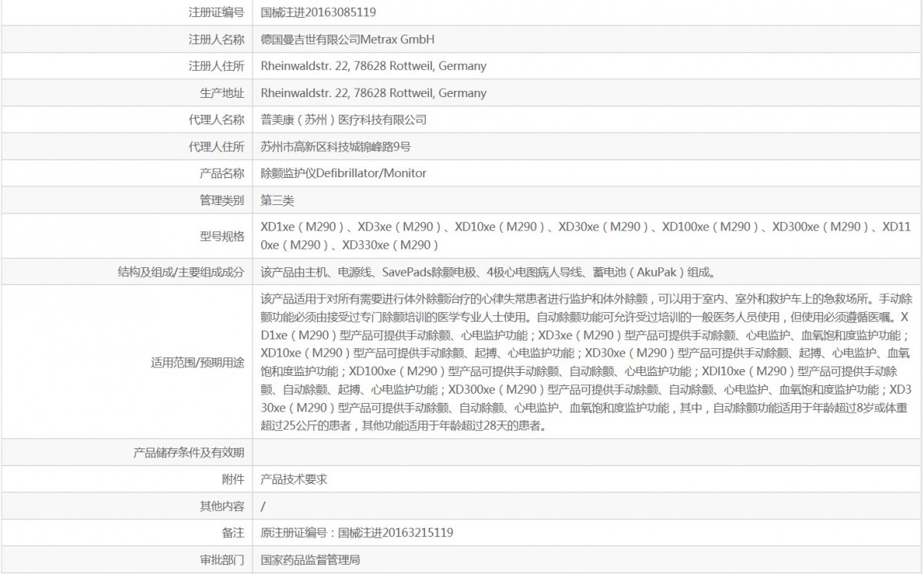Screen dimensions: 924x574
Task: Select registration number 国械注进20163085119
Action: pyautogui.click(x=319, y=12)
